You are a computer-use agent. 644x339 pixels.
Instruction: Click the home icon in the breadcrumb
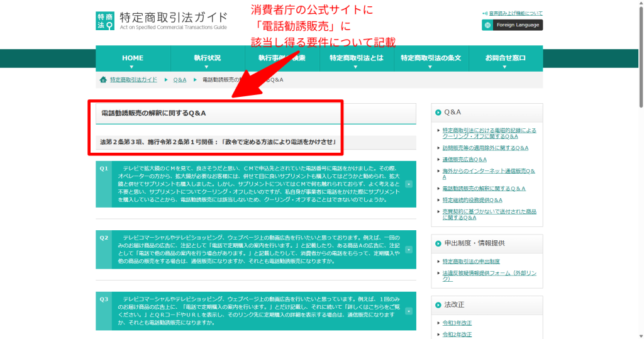tap(103, 80)
